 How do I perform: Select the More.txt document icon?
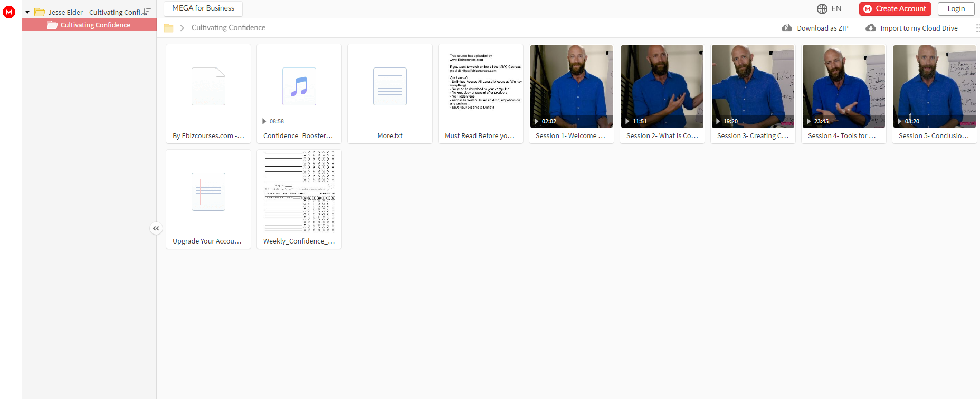390,86
